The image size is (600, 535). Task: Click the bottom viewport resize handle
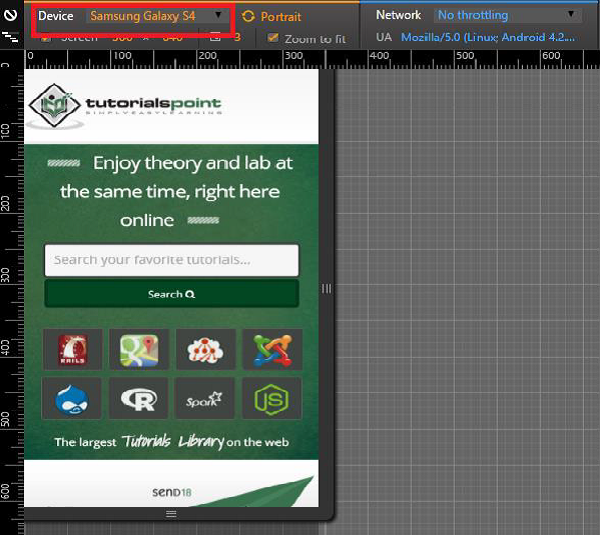coord(171,514)
